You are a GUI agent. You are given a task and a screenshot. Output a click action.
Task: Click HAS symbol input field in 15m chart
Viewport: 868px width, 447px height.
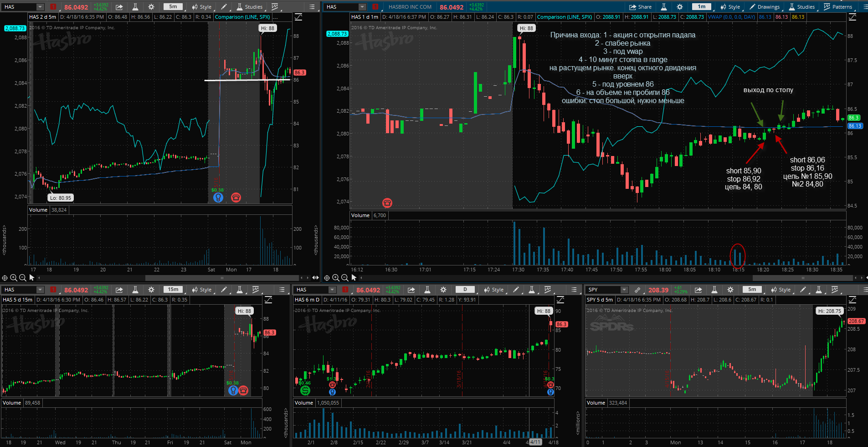19,290
